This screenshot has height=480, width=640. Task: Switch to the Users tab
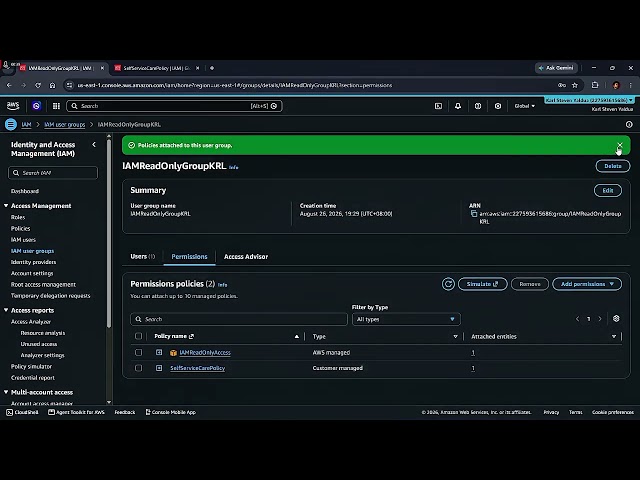click(142, 257)
